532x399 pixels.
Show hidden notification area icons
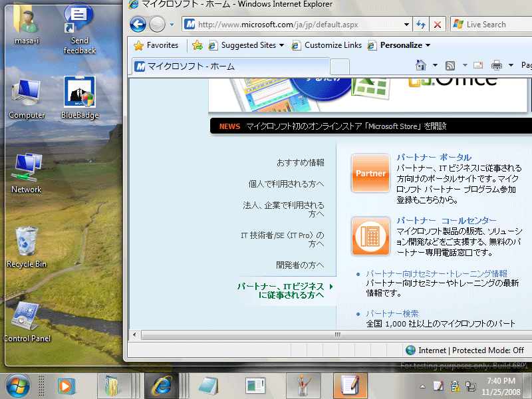[422, 386]
